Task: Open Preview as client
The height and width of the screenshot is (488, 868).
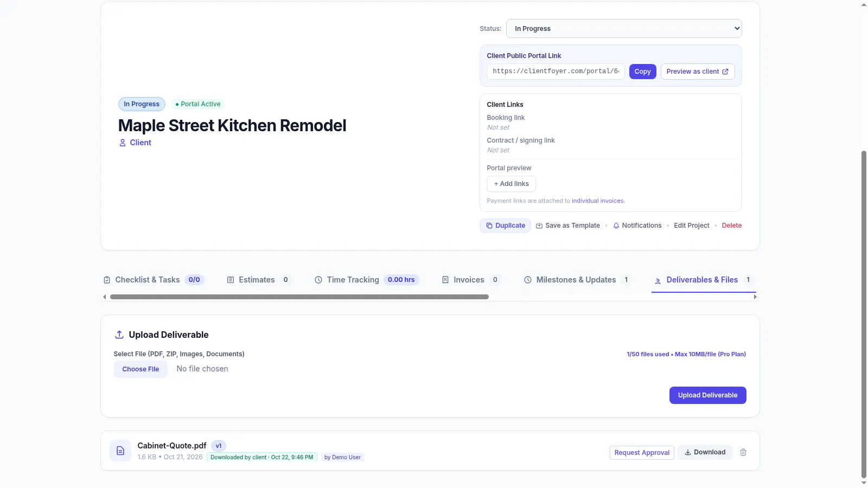Action: coord(698,72)
